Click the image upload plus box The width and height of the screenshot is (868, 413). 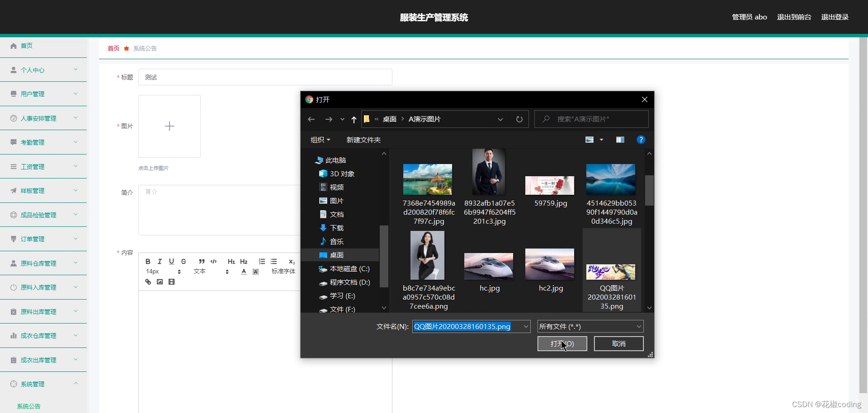tap(170, 126)
